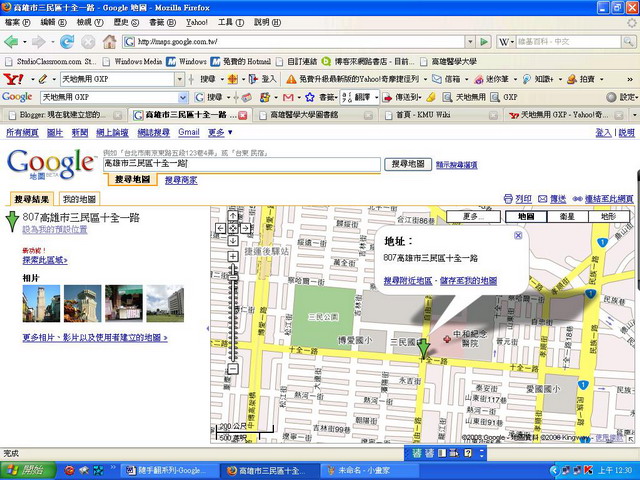Image resolution: width=640 pixels, height=480 pixels.
Task: Select the 搜尋商家 tab
Action: [181, 180]
